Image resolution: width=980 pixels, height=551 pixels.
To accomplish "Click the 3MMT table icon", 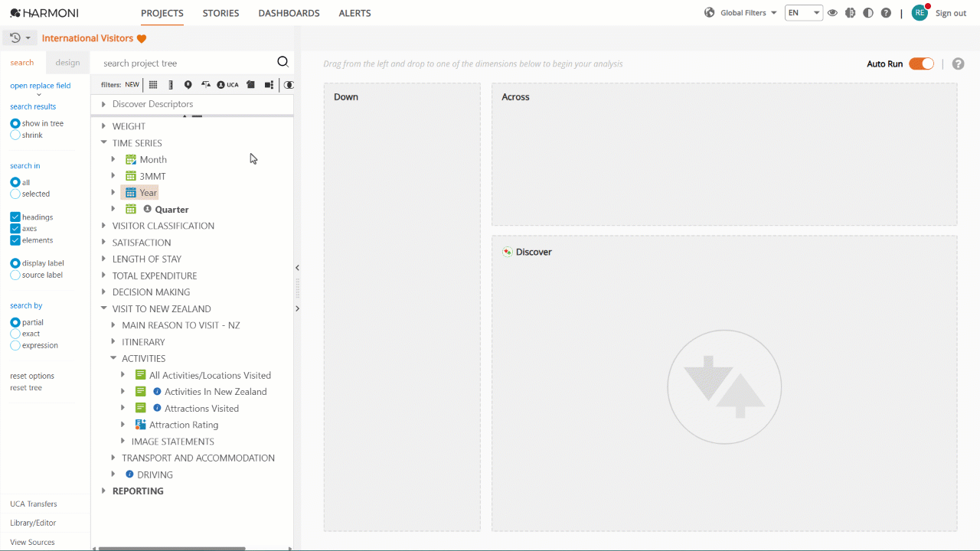I will (131, 176).
